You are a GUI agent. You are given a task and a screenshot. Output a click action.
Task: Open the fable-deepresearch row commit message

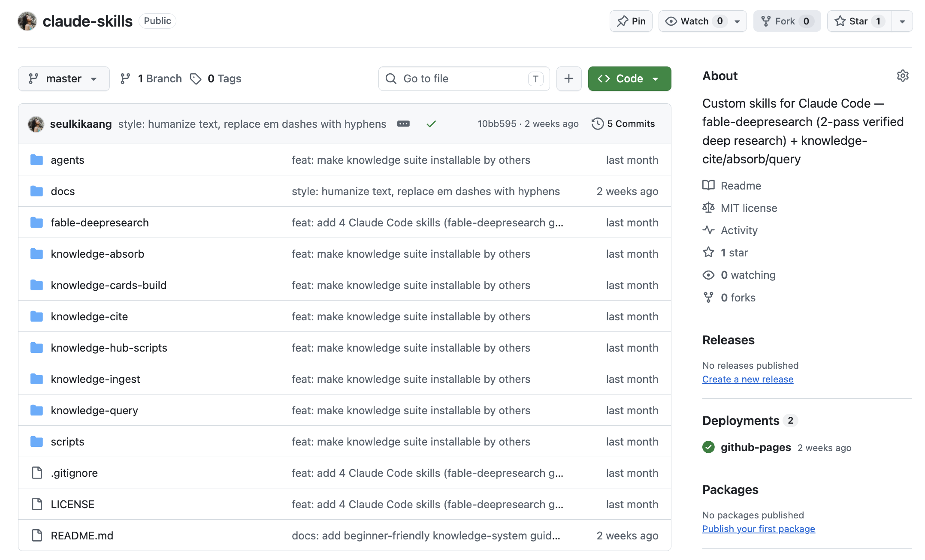tap(427, 223)
